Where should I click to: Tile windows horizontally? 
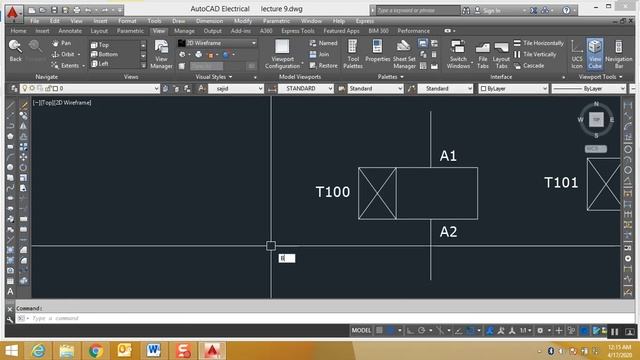tap(538, 43)
